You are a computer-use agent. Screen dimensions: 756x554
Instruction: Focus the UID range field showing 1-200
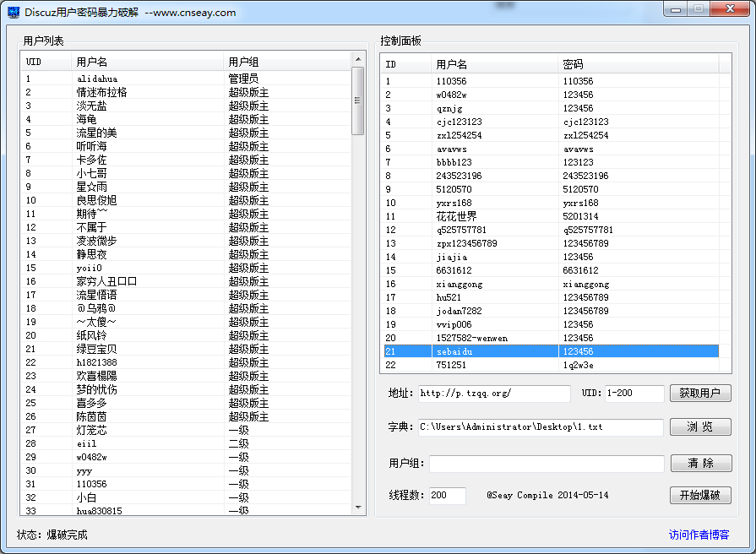tap(634, 394)
